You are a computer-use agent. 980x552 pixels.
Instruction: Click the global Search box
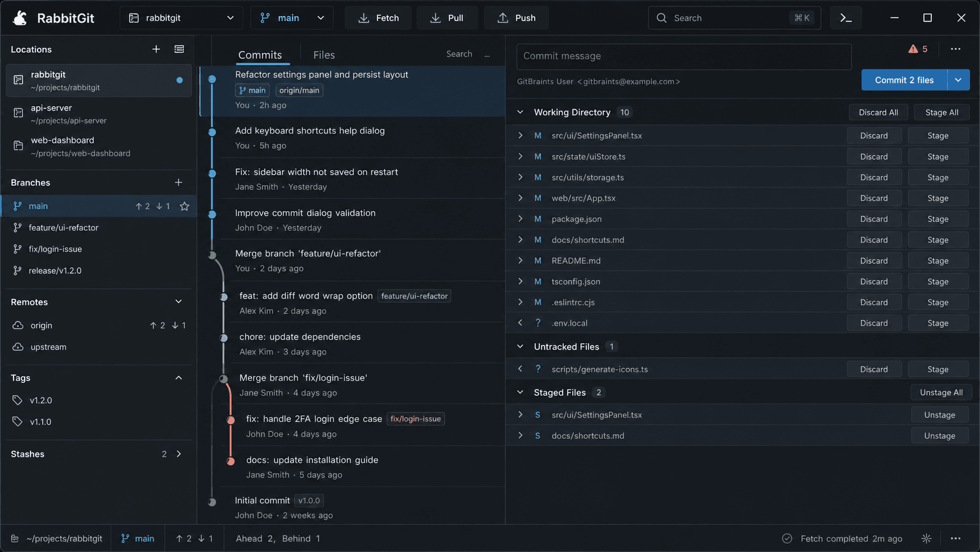point(734,18)
